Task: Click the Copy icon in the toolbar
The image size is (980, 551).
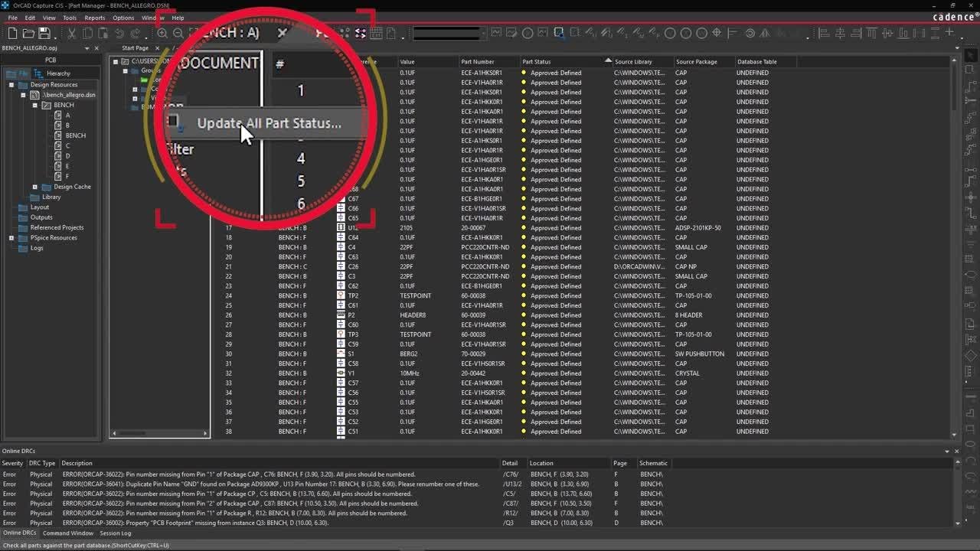Action: [x=87, y=33]
